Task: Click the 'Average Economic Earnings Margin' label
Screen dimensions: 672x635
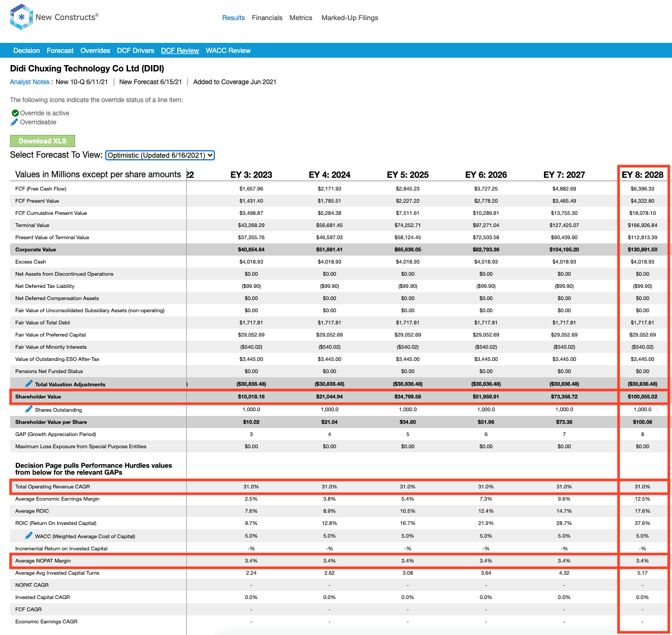Action: [x=57, y=499]
